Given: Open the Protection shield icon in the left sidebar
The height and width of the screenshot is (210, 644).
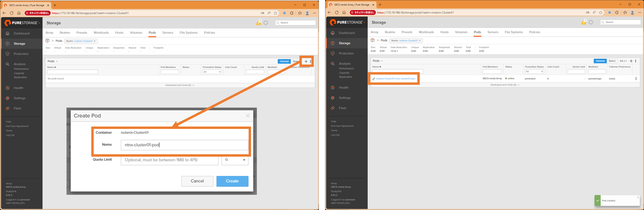Looking at the screenshot, I should click(8, 54).
